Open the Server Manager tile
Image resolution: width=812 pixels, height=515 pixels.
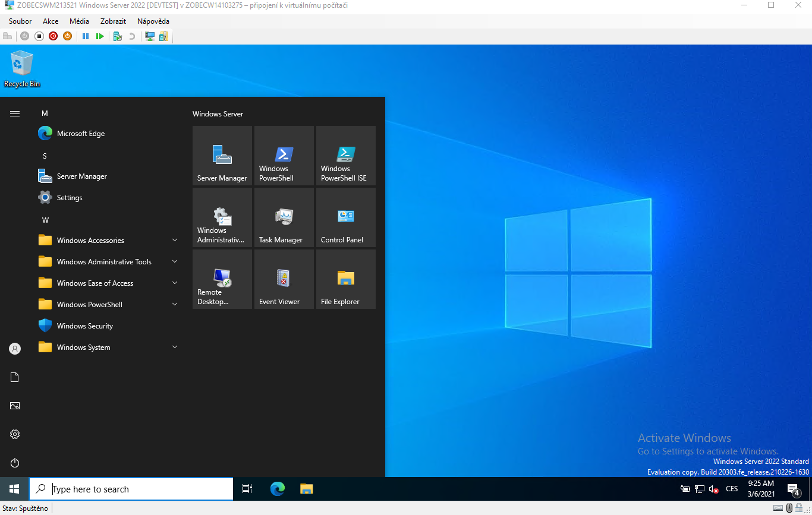pos(222,156)
